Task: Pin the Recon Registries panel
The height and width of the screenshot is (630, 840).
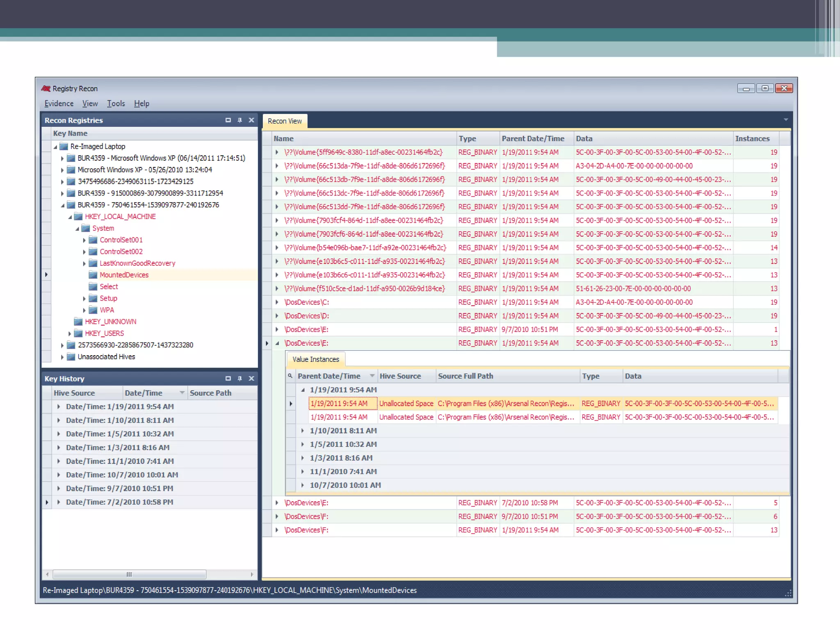Action: point(240,120)
